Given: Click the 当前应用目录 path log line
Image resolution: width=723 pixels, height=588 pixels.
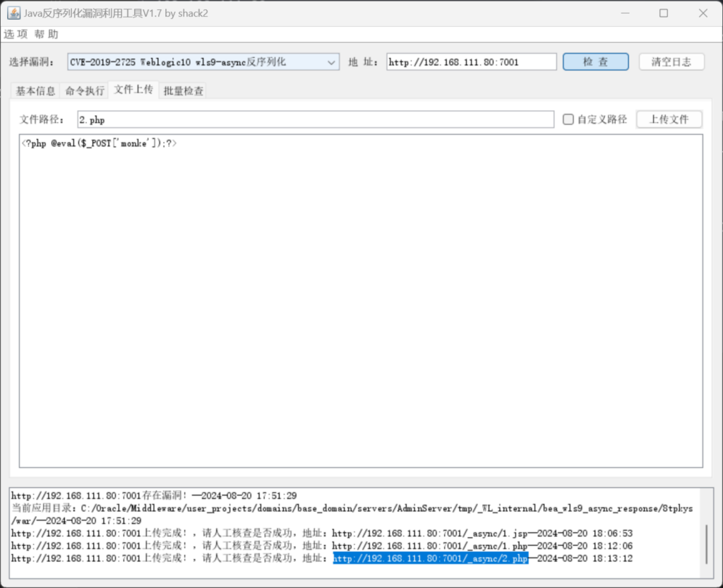Looking at the screenshot, I should 352,515.
